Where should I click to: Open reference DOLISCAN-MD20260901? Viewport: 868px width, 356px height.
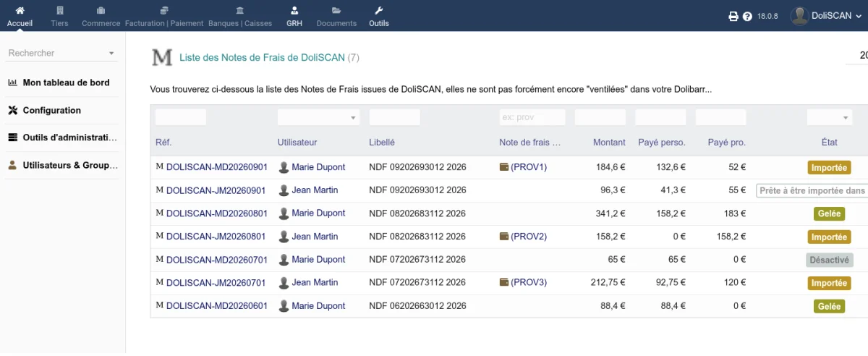tap(216, 167)
